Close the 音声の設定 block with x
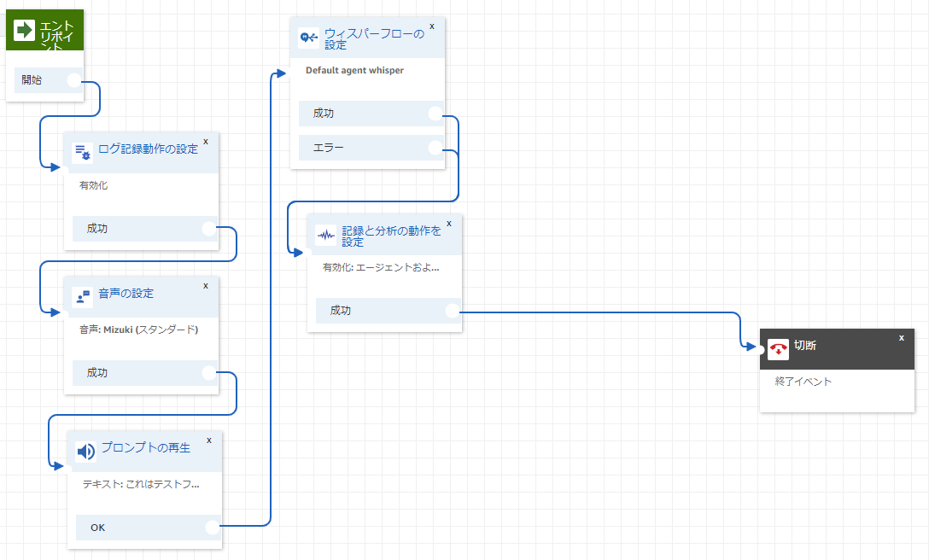The width and height of the screenshot is (929, 560). 206,286
